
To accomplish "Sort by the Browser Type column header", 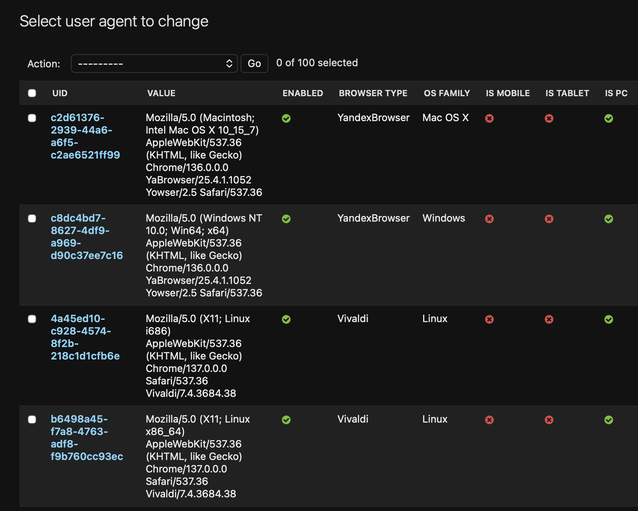I will [x=373, y=93].
